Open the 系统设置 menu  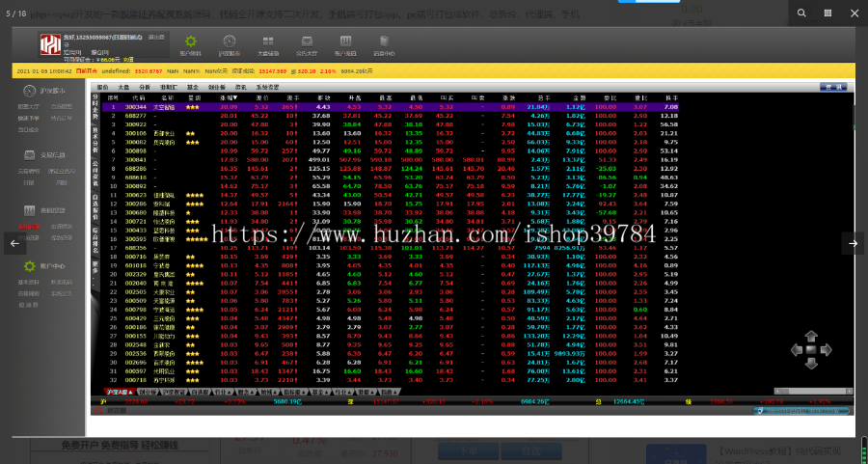click(268, 87)
